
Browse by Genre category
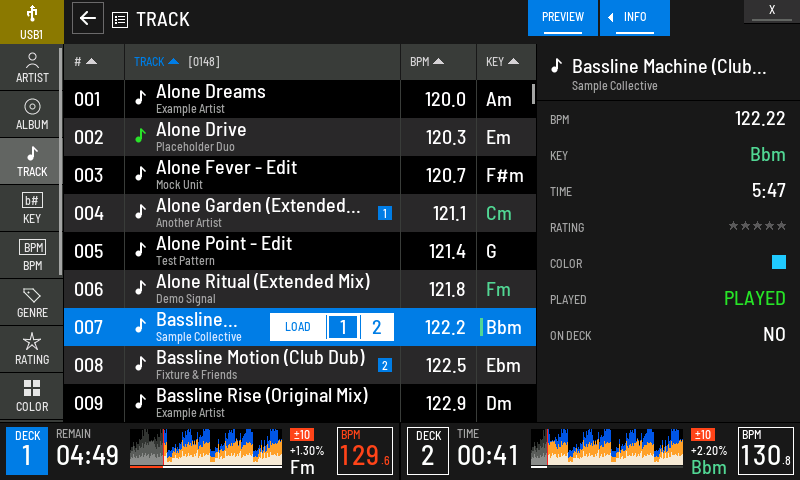point(32,302)
